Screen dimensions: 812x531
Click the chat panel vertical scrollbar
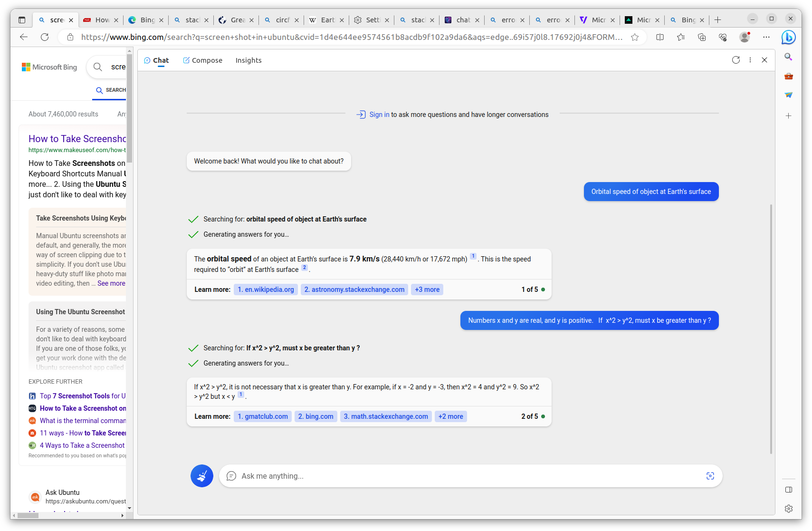click(x=771, y=328)
